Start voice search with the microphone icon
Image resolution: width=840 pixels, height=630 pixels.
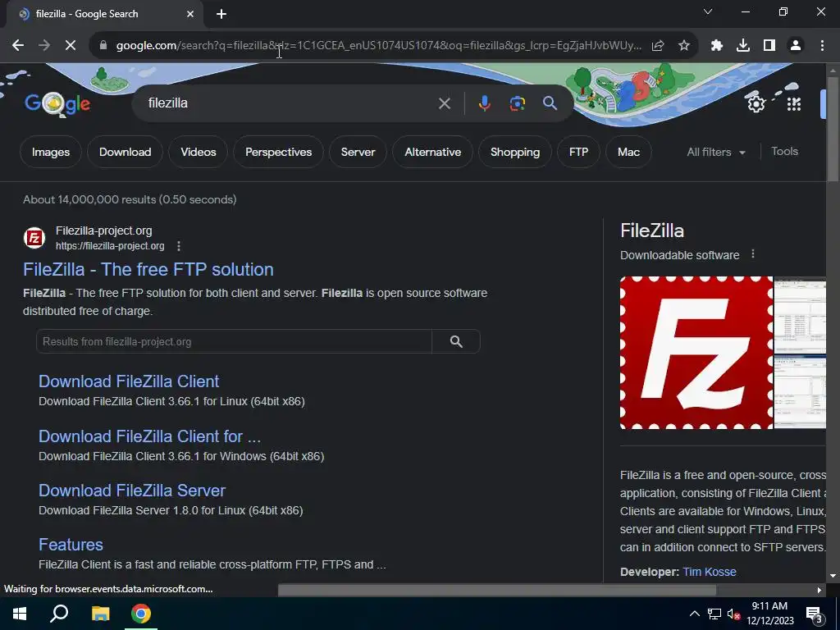[484, 103]
